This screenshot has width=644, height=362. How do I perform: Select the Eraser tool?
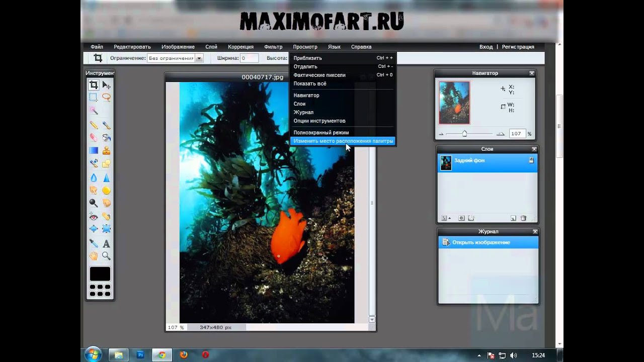click(94, 137)
